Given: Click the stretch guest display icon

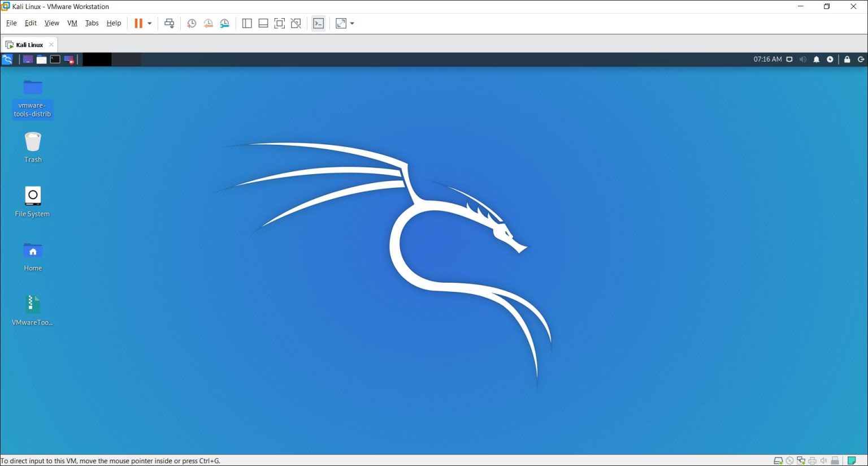Looking at the screenshot, I should 341,23.
